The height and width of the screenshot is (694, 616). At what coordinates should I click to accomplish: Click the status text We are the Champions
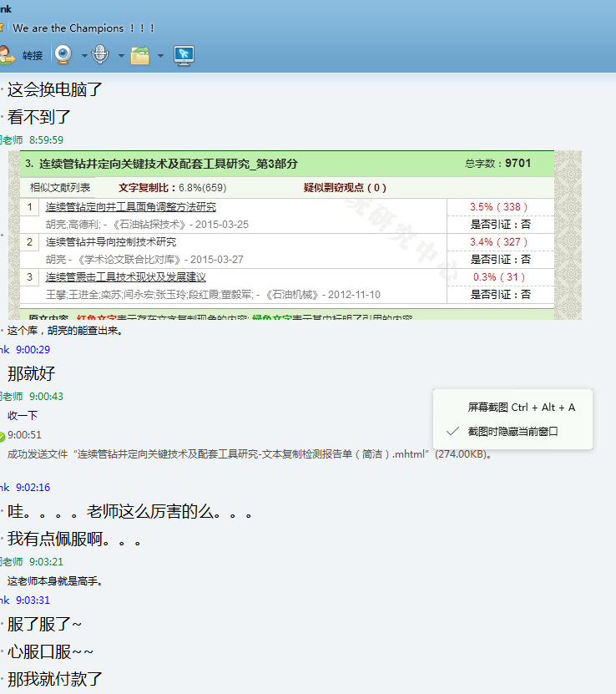tap(83, 28)
